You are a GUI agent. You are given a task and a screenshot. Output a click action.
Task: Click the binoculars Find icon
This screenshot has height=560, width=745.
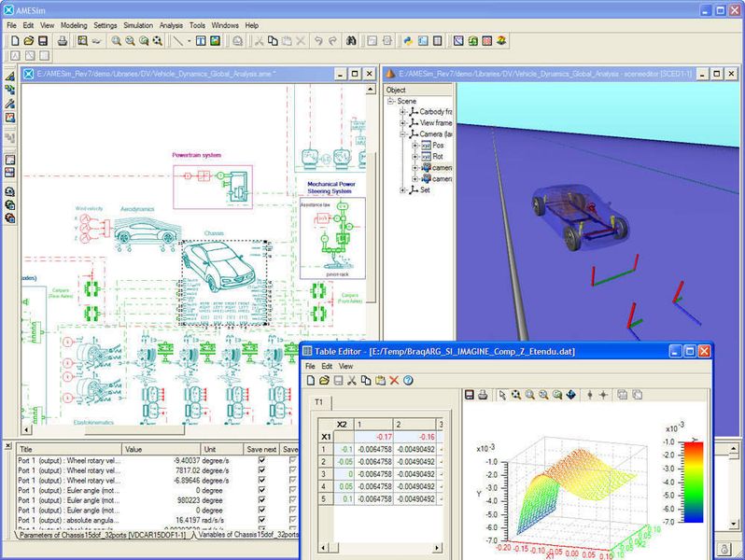[351, 41]
